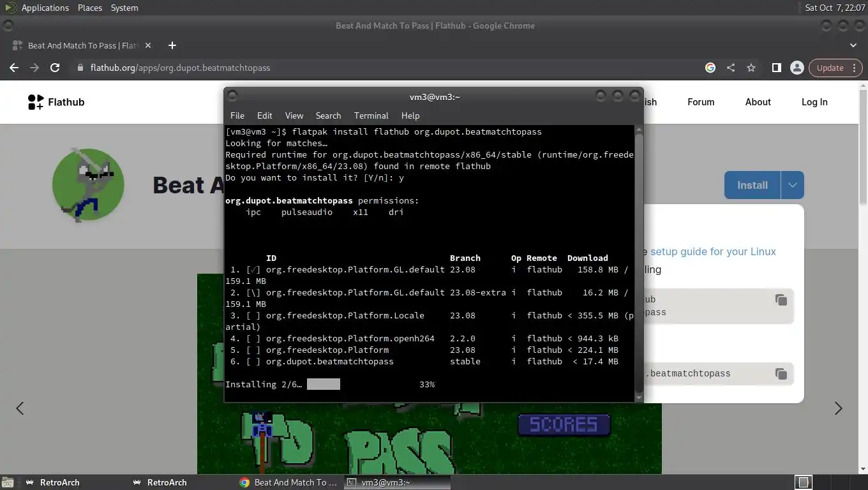Switch to vm3@vm3:~ taskbar item

[397, 482]
